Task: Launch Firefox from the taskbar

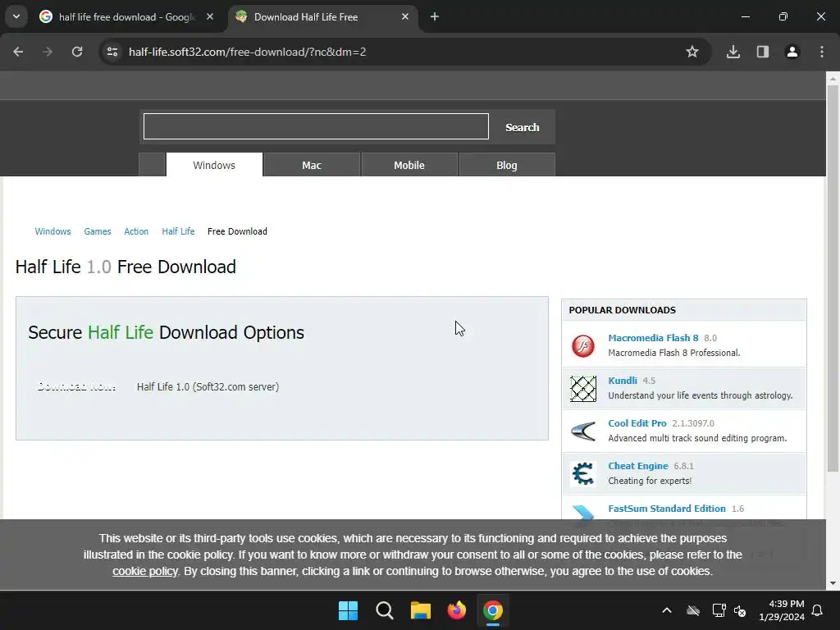Action: (x=456, y=610)
